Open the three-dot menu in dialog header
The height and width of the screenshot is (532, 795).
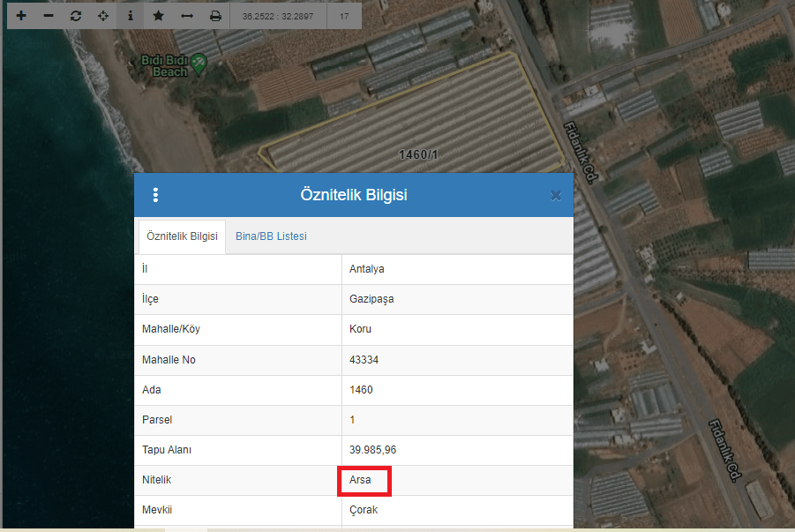155,195
